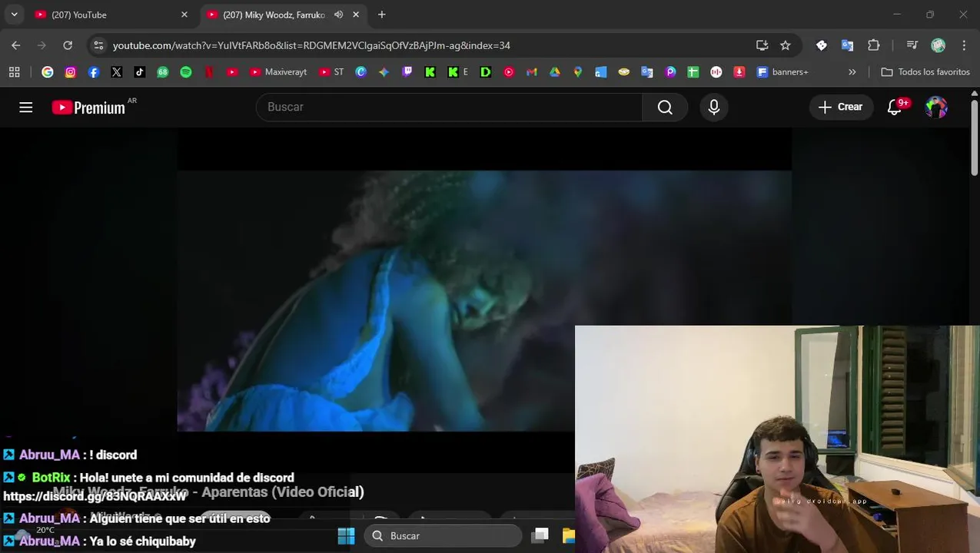
Task: Click the taskbar Buscar search box
Action: tap(443, 535)
